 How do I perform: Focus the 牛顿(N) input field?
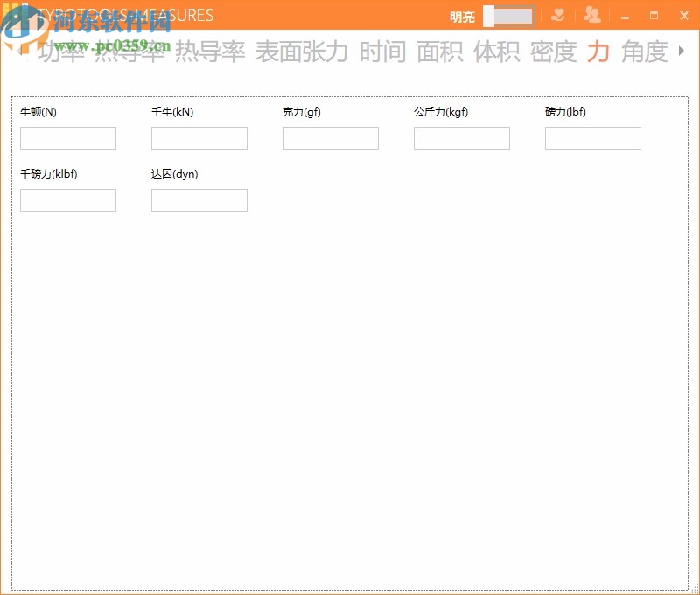click(68, 138)
